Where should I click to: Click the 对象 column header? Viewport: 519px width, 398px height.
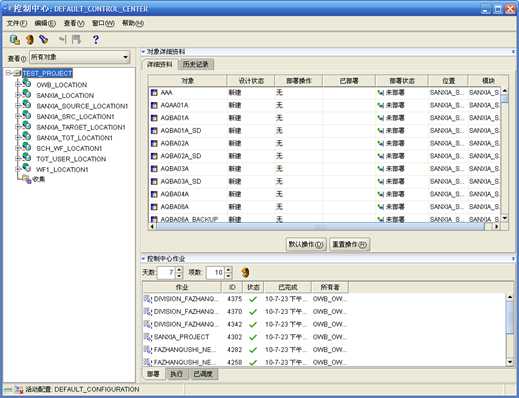point(188,81)
